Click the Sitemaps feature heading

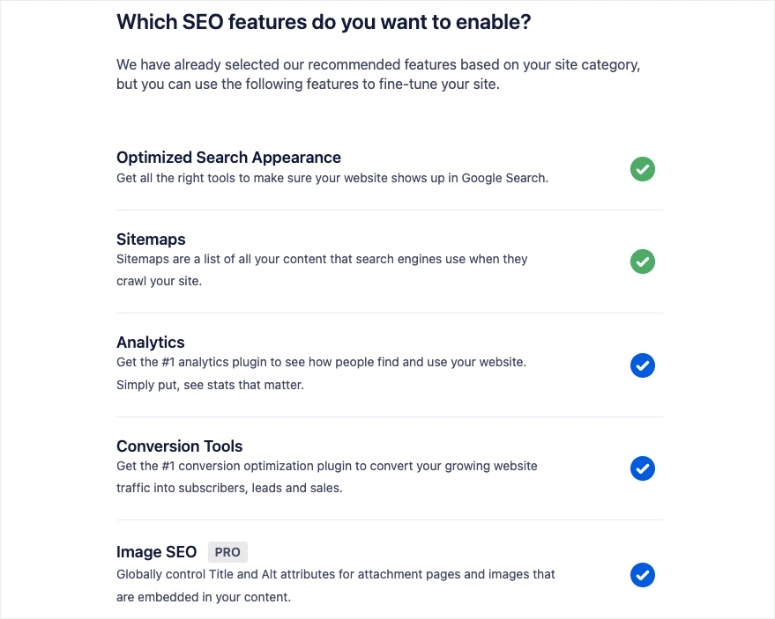(x=151, y=239)
